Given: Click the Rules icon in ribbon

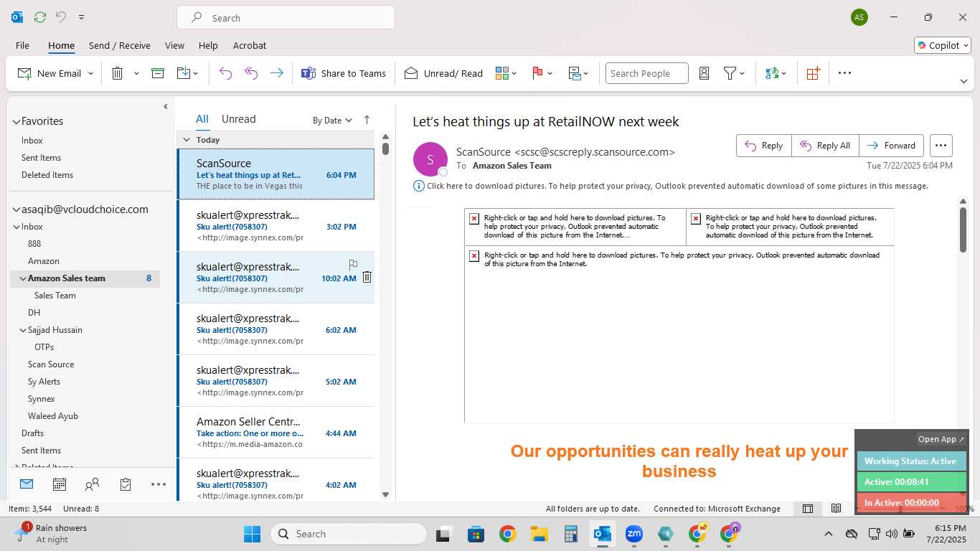Looking at the screenshot, I should click(575, 73).
